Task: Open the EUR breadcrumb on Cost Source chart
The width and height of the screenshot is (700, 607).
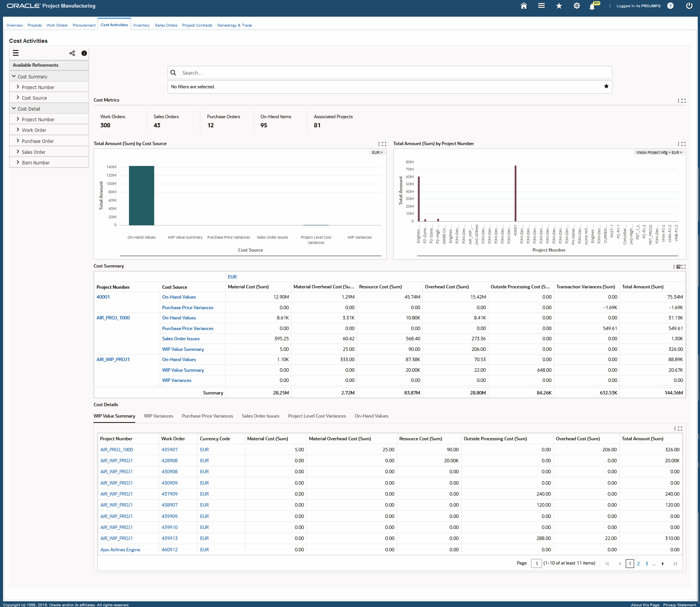Action: pos(377,153)
